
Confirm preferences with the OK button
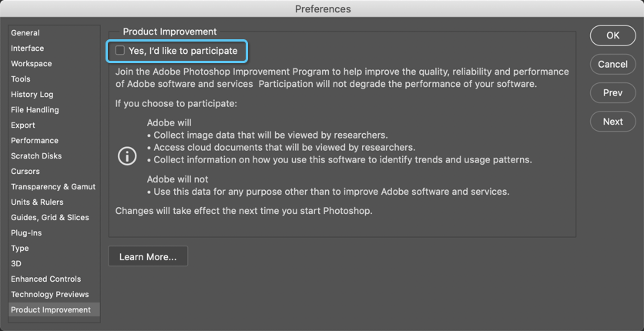coord(612,35)
